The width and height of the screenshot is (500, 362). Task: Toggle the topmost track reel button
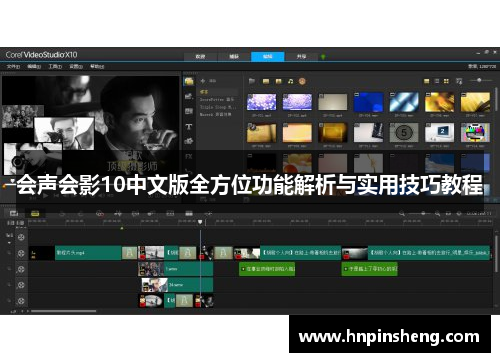pos(21,237)
